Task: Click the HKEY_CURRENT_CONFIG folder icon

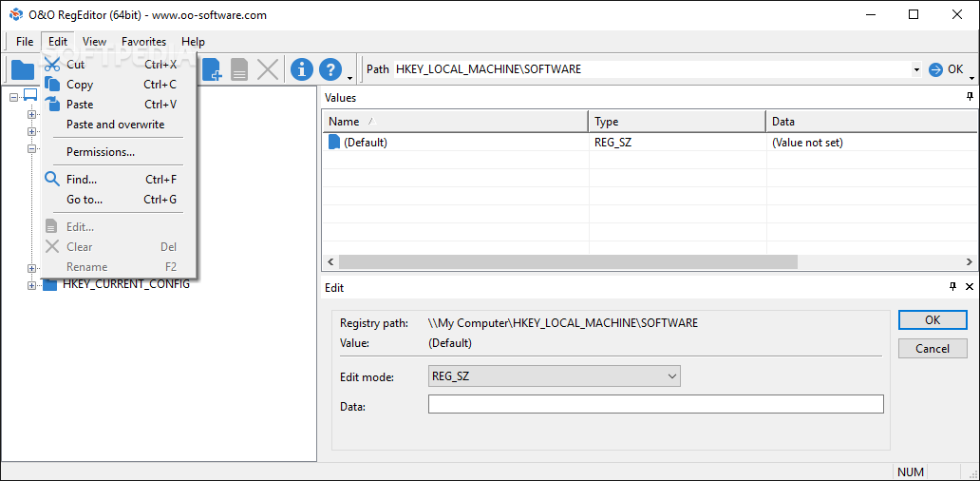Action: [x=49, y=285]
